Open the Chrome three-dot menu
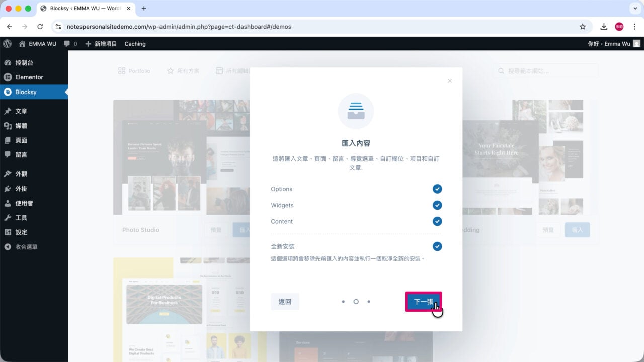The width and height of the screenshot is (644, 362). coord(634,27)
